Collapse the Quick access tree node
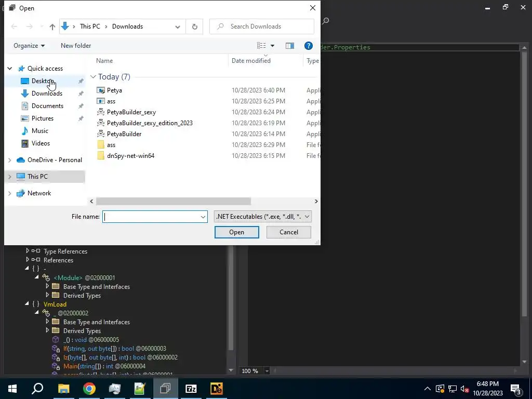Viewport: 532px width, 399px height. 10,69
